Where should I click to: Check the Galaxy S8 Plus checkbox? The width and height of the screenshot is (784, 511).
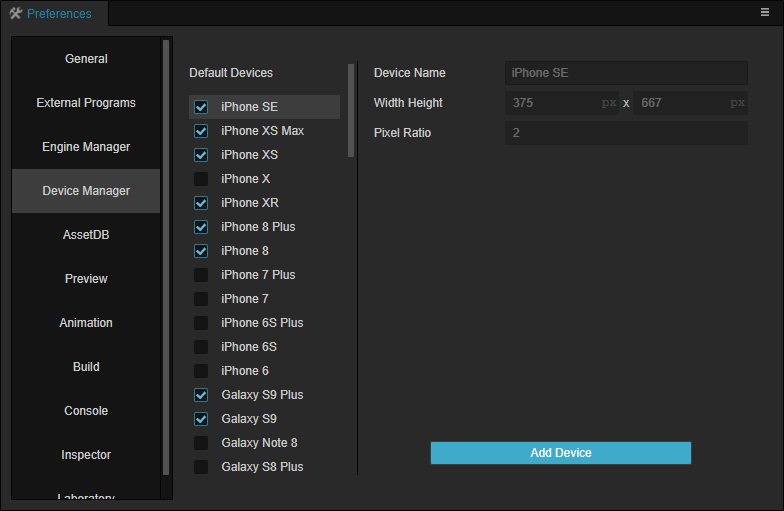click(201, 467)
